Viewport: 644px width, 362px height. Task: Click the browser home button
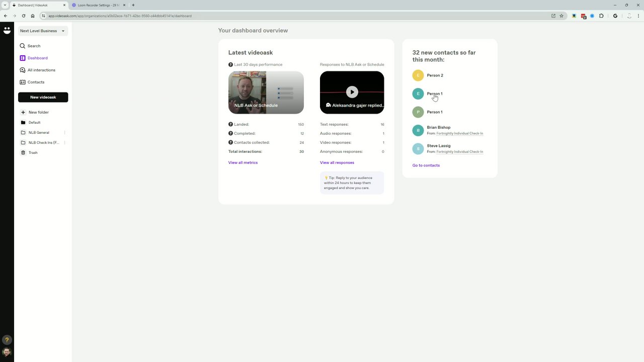pos(33,16)
